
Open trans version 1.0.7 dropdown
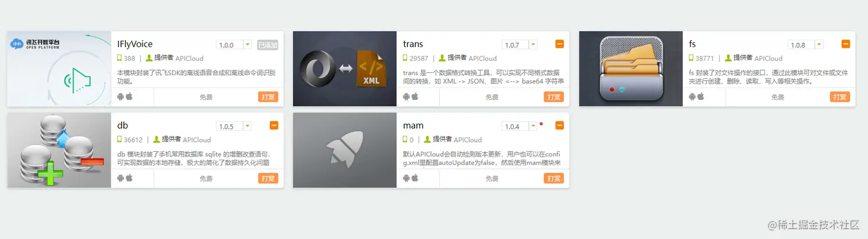coord(520,45)
